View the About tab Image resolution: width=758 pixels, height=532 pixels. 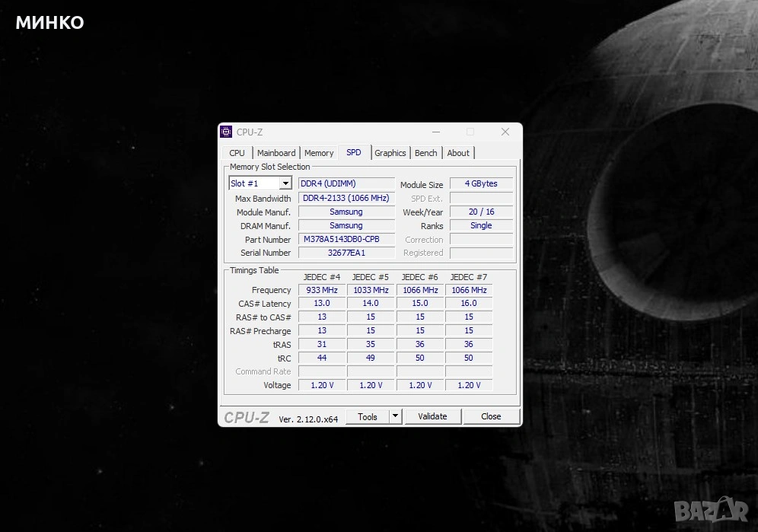pos(458,153)
